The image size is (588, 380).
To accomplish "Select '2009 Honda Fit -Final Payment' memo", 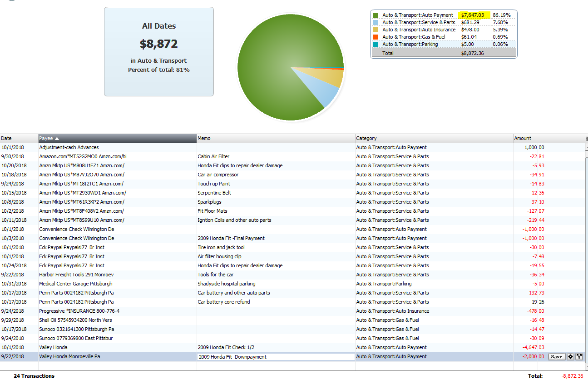I will pyautogui.click(x=276, y=238).
